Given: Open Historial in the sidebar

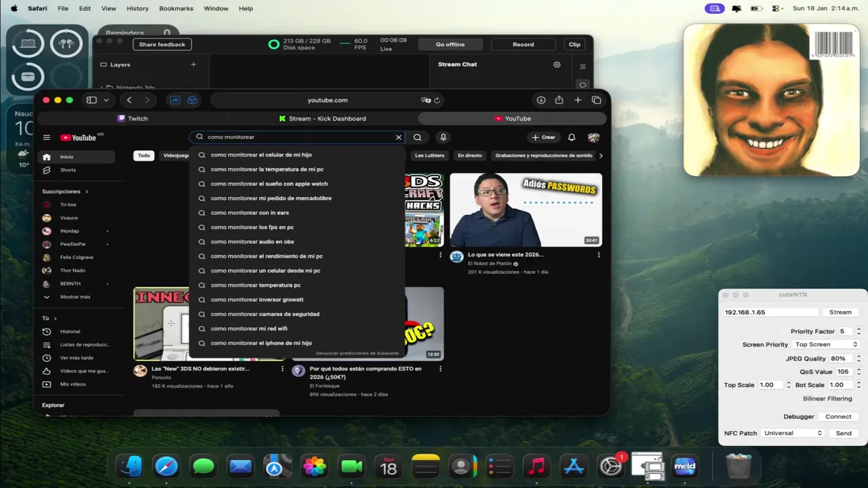Looking at the screenshot, I should point(75,331).
